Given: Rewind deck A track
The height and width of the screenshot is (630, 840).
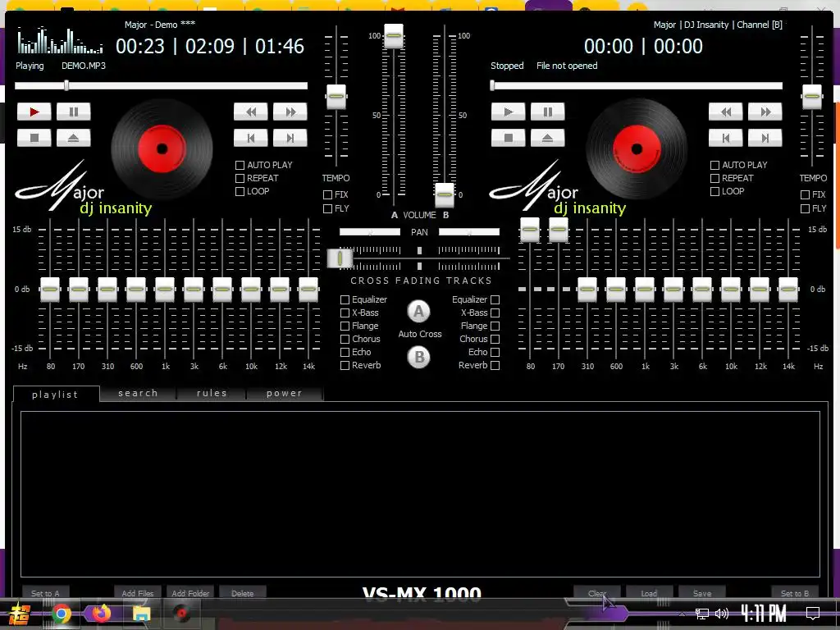Looking at the screenshot, I should (251, 112).
